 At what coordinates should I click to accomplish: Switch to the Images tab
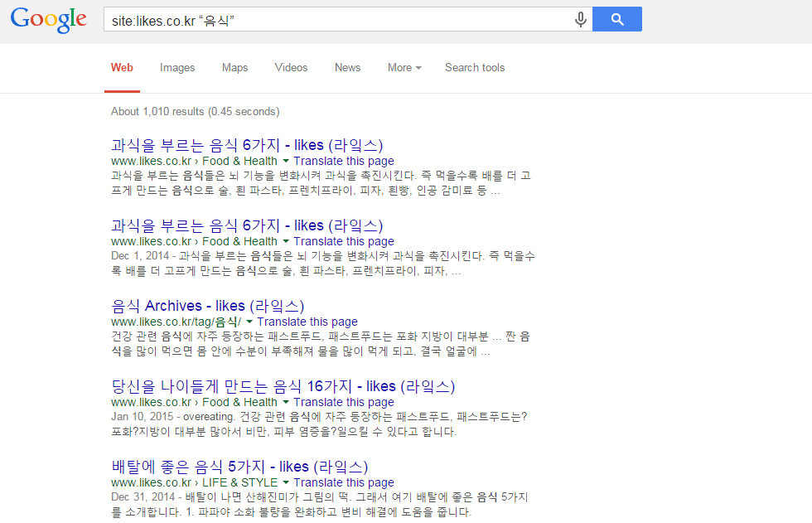click(x=177, y=68)
